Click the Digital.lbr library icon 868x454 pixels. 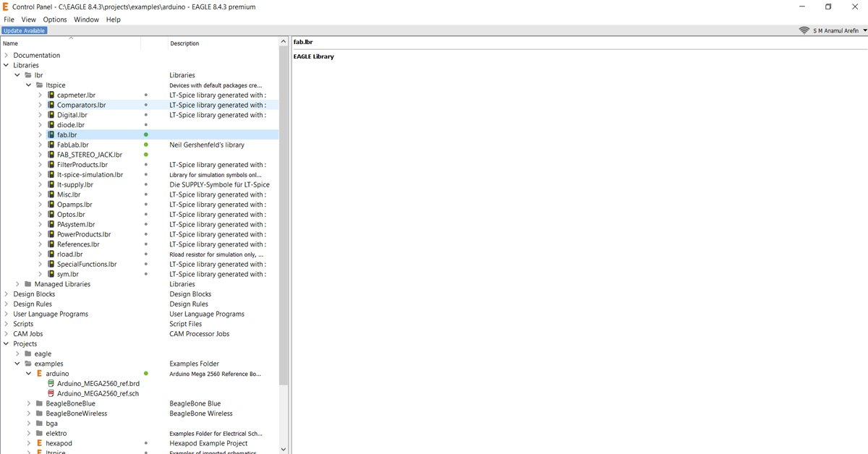click(x=51, y=115)
